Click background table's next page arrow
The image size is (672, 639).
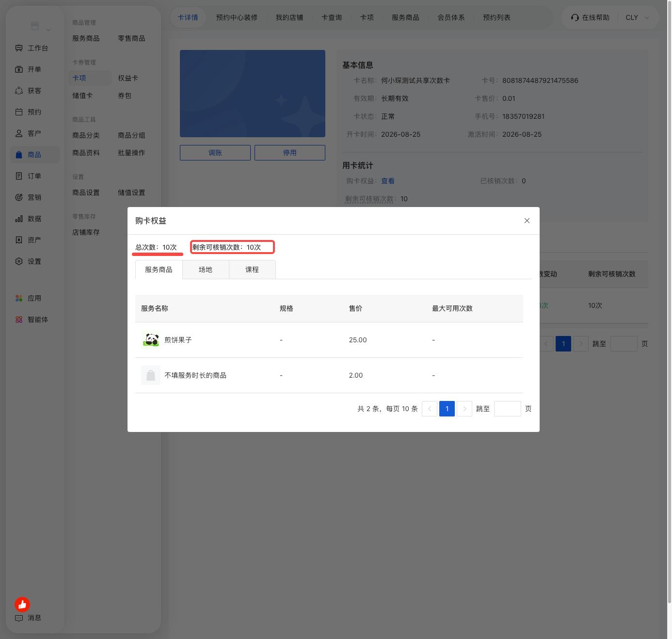pyautogui.click(x=581, y=344)
